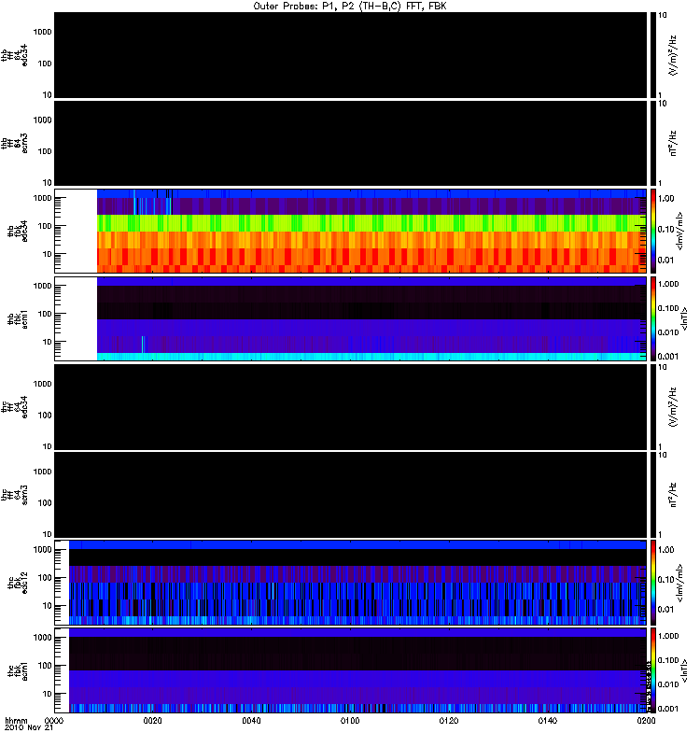The image size is (700, 747).
Task: Click the white data gap in thb fbk edc34 panel
Action: 78,231
